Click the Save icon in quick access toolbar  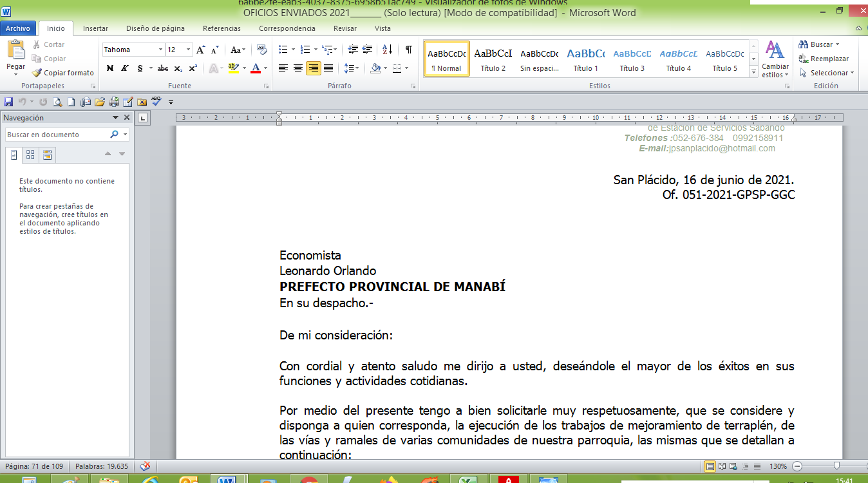(8, 102)
